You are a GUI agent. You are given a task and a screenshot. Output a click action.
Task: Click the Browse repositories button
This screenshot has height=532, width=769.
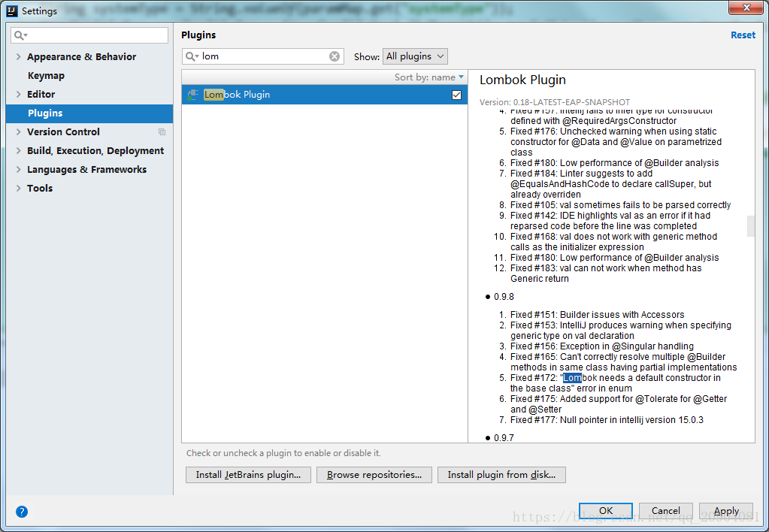[374, 475]
